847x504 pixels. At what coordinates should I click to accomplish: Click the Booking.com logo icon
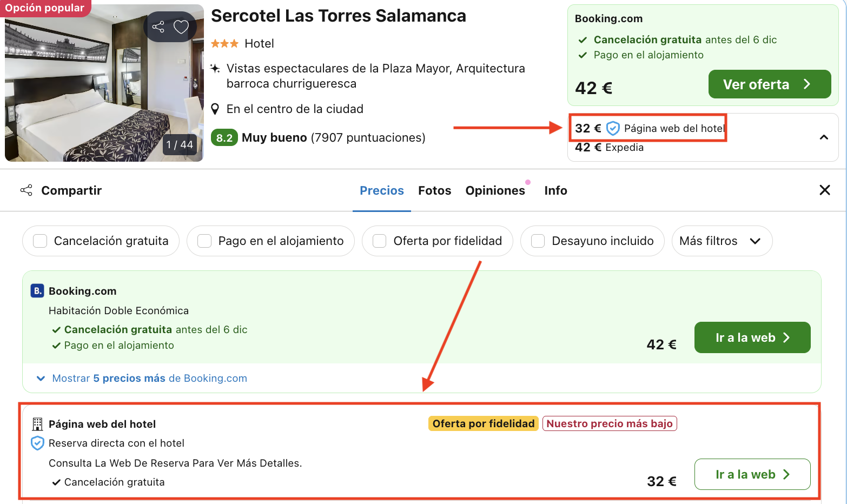click(36, 290)
